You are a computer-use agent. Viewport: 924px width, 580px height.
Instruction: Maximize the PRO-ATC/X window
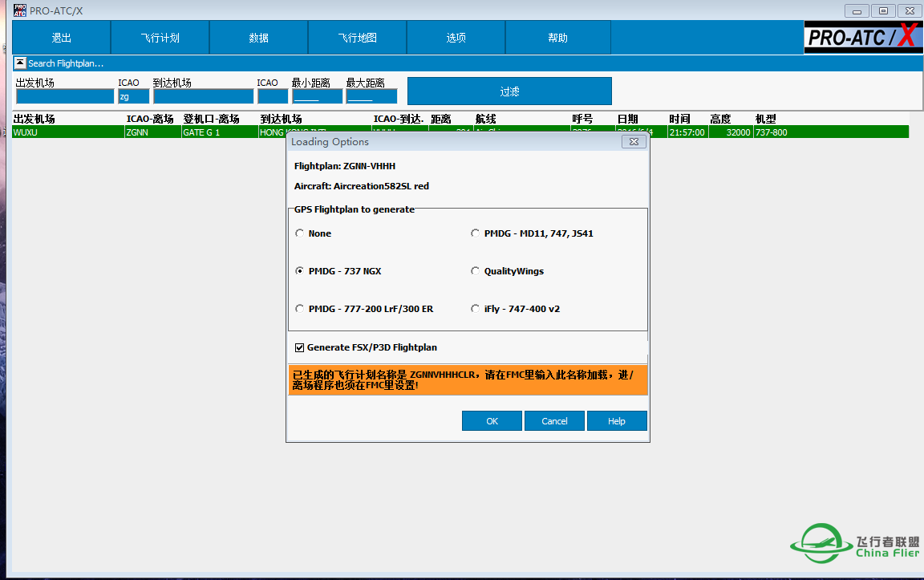(883, 10)
